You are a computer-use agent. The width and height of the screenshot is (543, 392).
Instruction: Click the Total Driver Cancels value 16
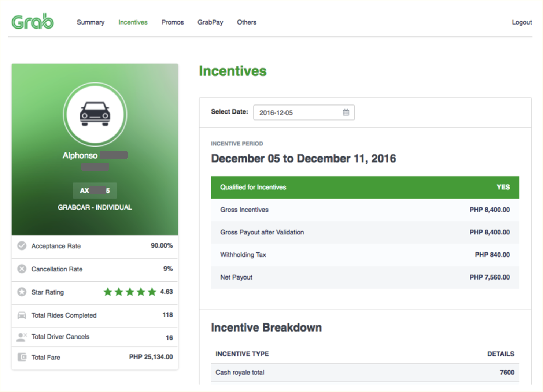pos(169,338)
